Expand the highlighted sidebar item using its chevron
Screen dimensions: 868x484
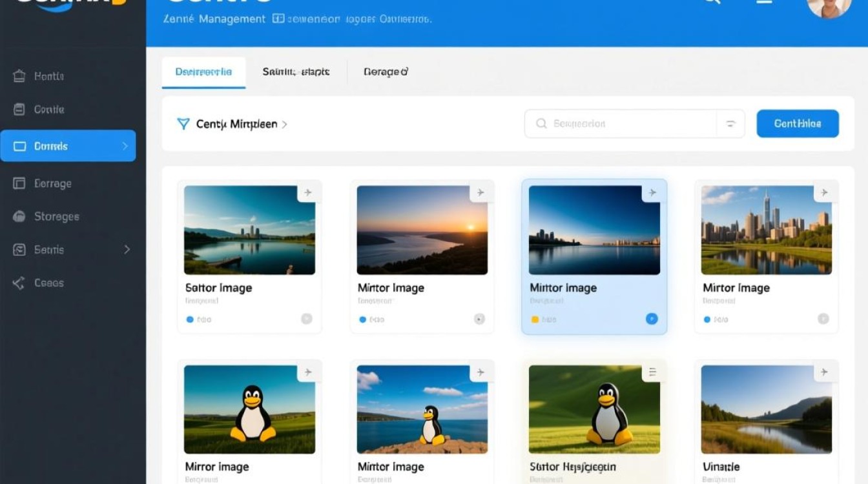click(125, 146)
